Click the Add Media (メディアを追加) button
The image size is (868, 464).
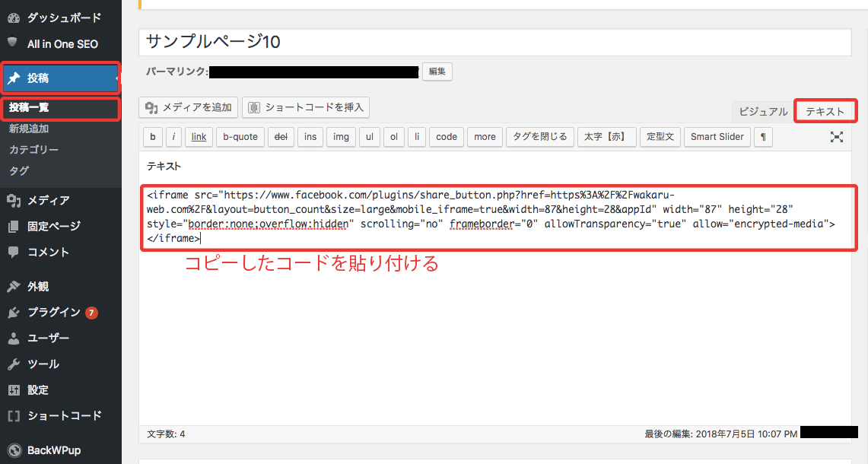[189, 107]
